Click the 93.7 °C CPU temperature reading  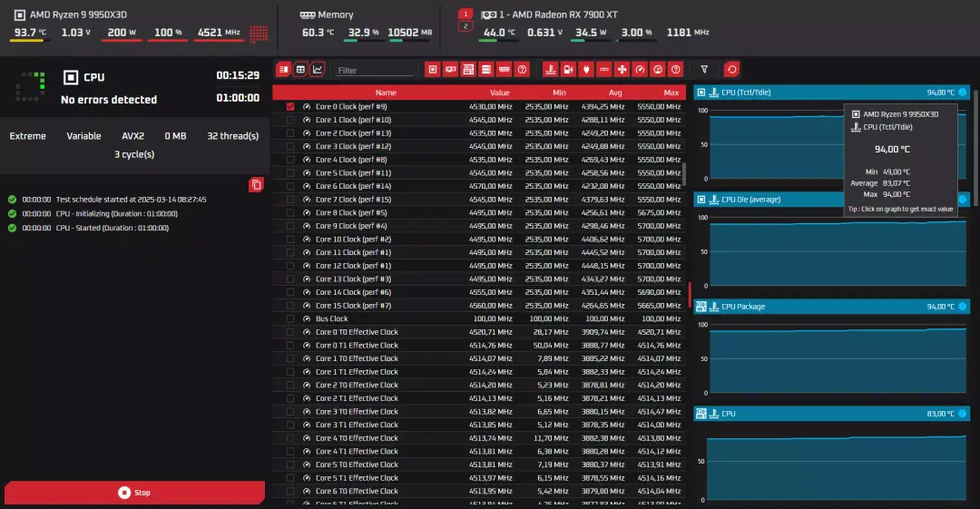tap(30, 33)
